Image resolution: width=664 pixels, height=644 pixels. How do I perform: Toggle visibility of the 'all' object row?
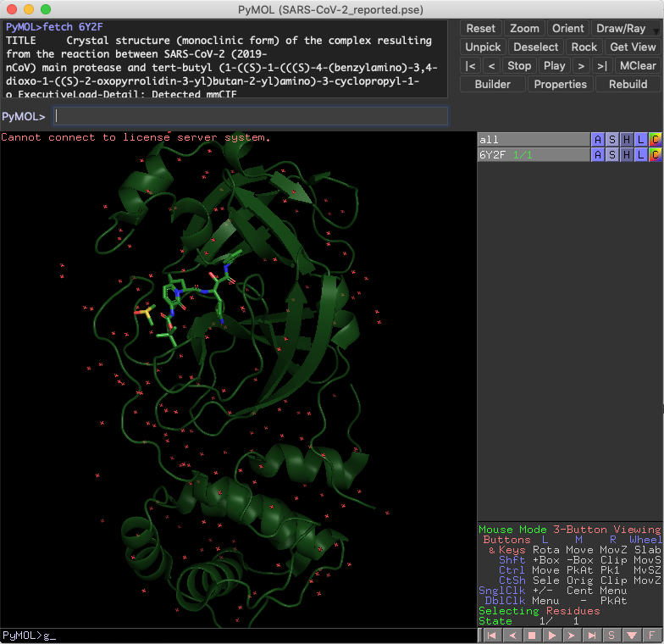pyautogui.click(x=534, y=139)
